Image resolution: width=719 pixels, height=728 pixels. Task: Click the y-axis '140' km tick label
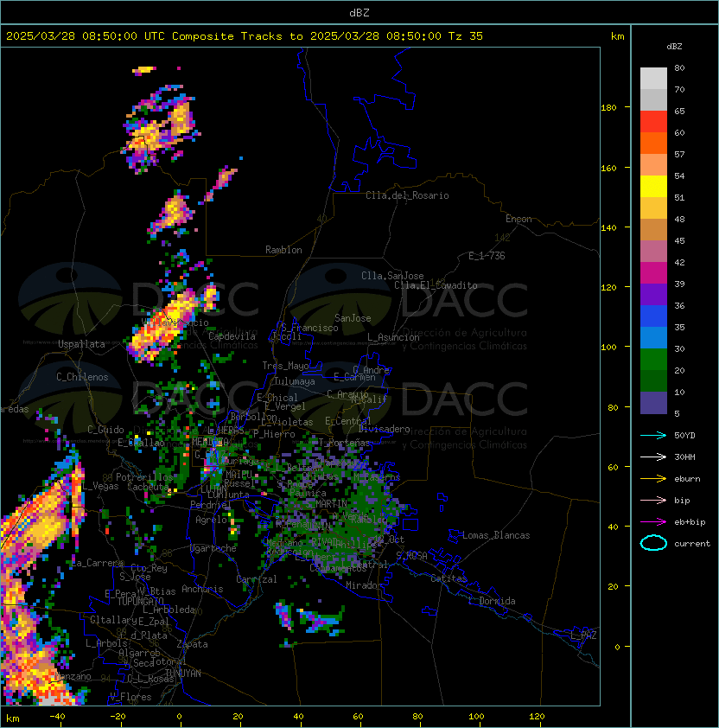pyautogui.click(x=608, y=227)
